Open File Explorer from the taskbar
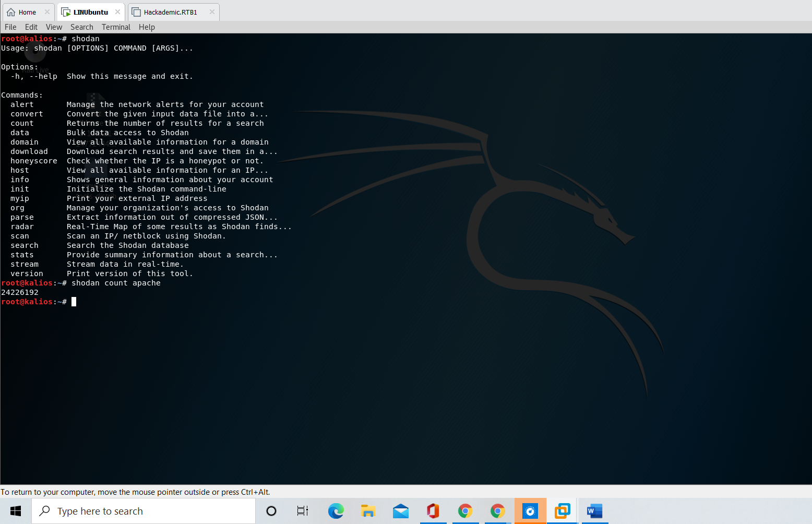 tap(368, 511)
